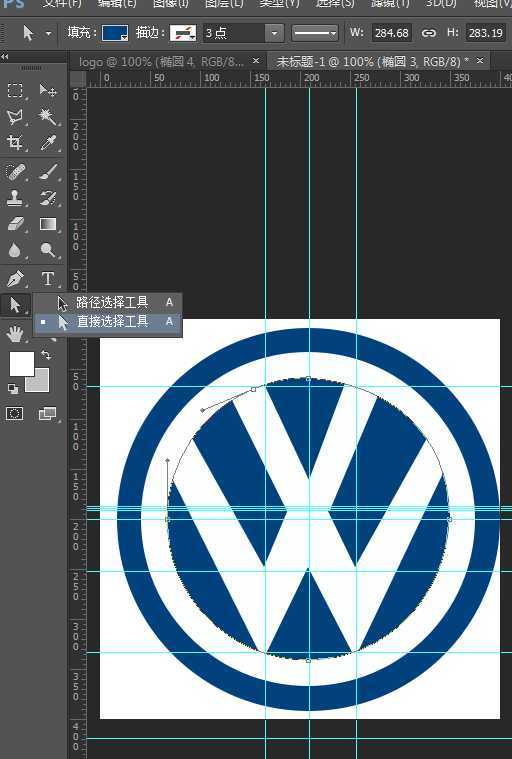Image resolution: width=512 pixels, height=759 pixels.
Task: Click the right anchor point of ellipse path
Action: click(x=450, y=519)
